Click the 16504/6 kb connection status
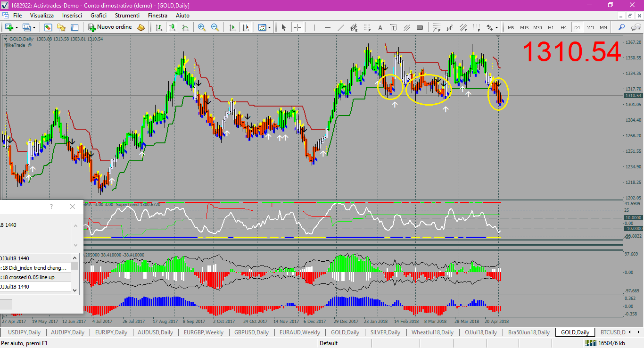Image resolution: width=644 pixels, height=348 pixels. pos(612,343)
